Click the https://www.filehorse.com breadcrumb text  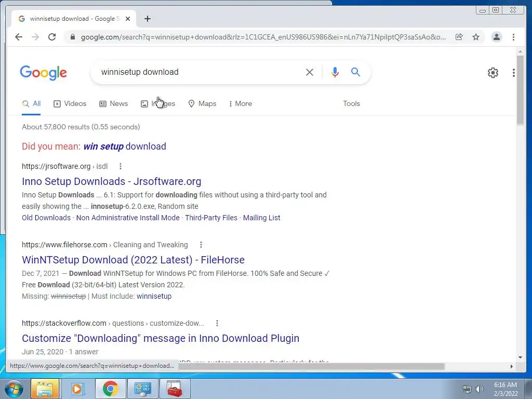pos(64,245)
